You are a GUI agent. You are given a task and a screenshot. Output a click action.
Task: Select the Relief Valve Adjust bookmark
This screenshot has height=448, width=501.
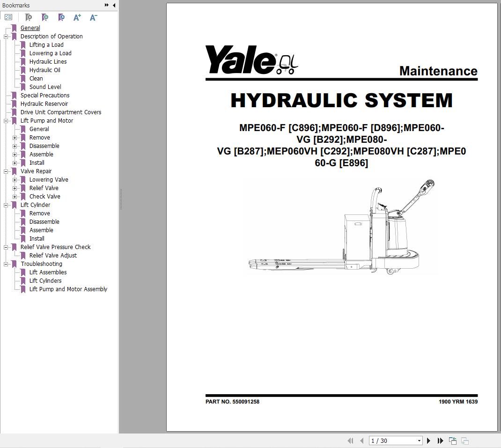[x=53, y=255]
